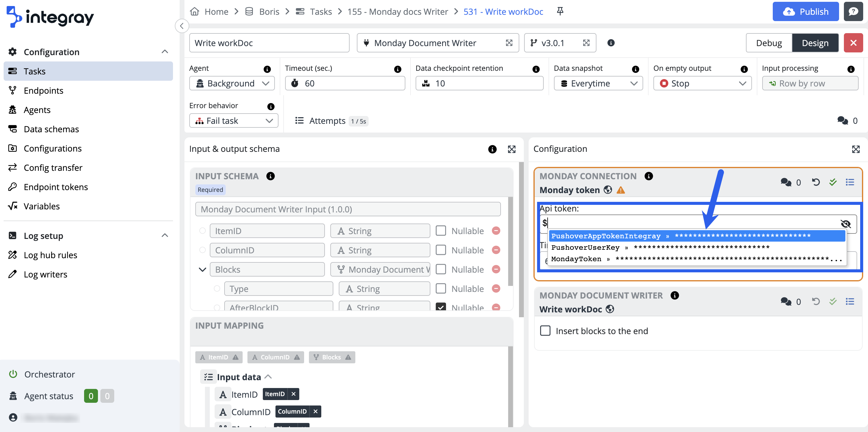Toggle Nullable checkbox for ColumnID
868x432 pixels.
pyautogui.click(x=441, y=250)
